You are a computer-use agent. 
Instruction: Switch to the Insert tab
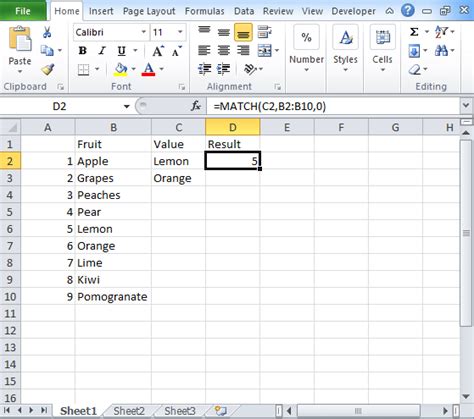tap(101, 11)
